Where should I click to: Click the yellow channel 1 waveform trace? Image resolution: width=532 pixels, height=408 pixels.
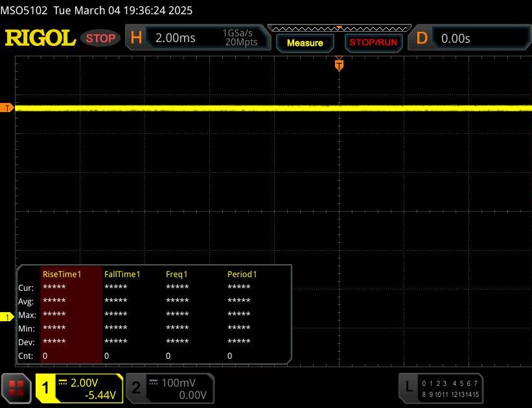(x=273, y=108)
